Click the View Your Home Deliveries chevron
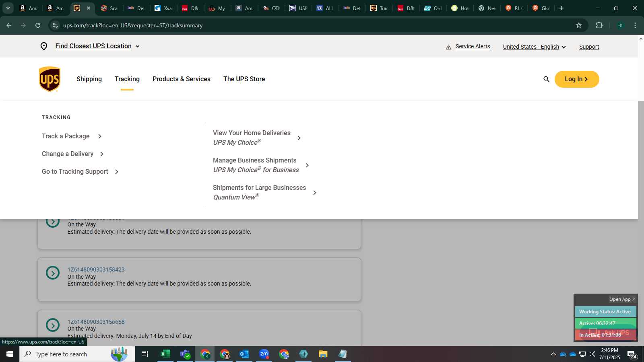The image size is (644, 362). point(299,138)
